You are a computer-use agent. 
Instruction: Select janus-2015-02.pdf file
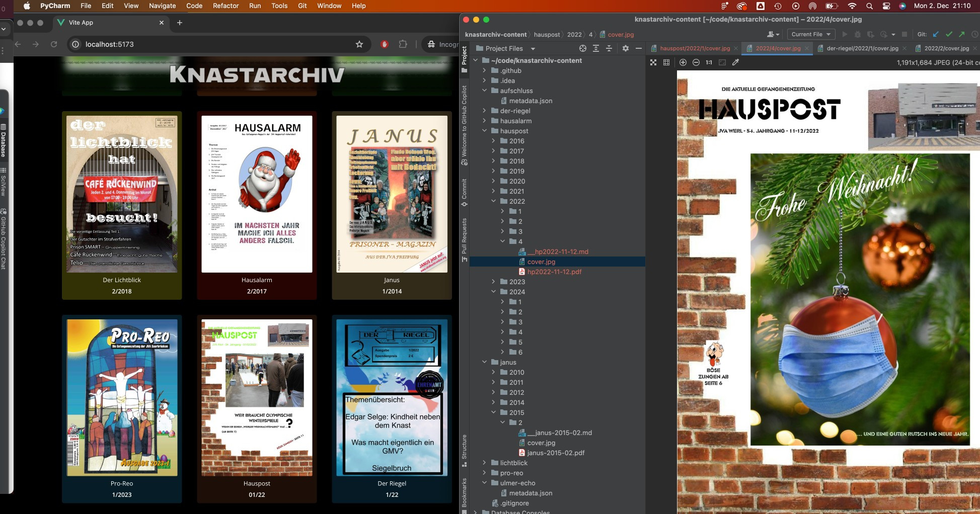(556, 453)
